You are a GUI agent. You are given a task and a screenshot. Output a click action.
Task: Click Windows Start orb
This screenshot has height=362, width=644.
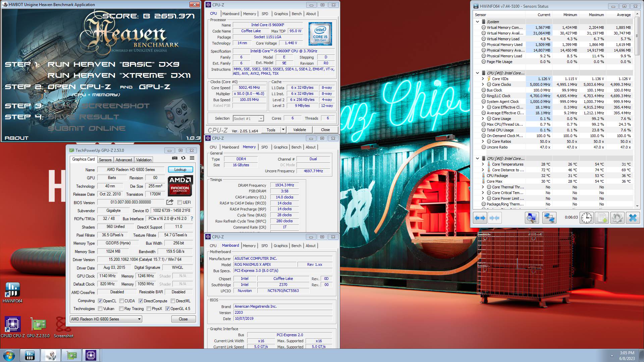coord(9,355)
